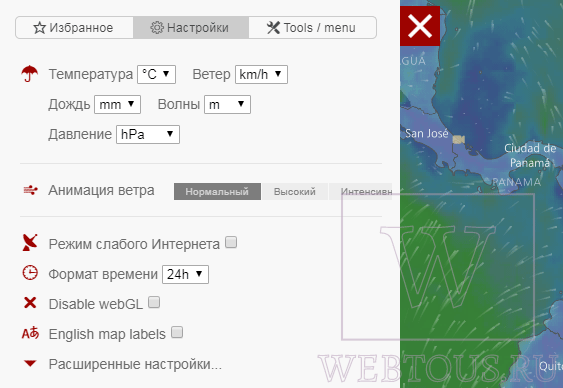Image resolution: width=563 pixels, height=388 pixels.
Task: Open the Волны m dropdown
Action: coord(227,104)
